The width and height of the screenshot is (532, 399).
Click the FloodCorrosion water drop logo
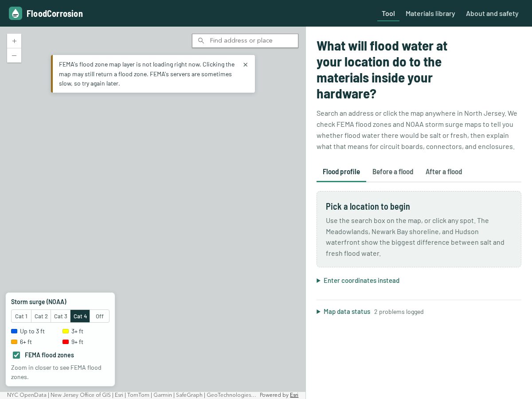click(16, 13)
